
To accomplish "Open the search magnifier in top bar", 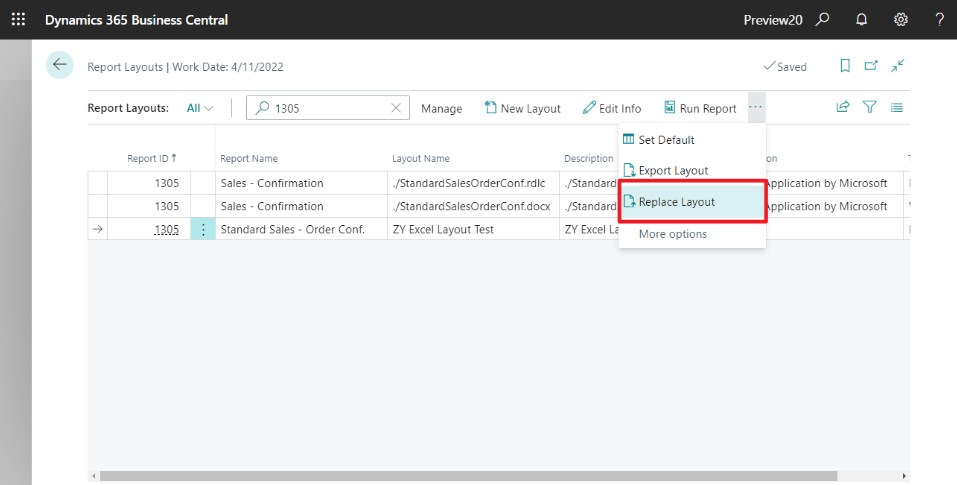I will 823,20.
